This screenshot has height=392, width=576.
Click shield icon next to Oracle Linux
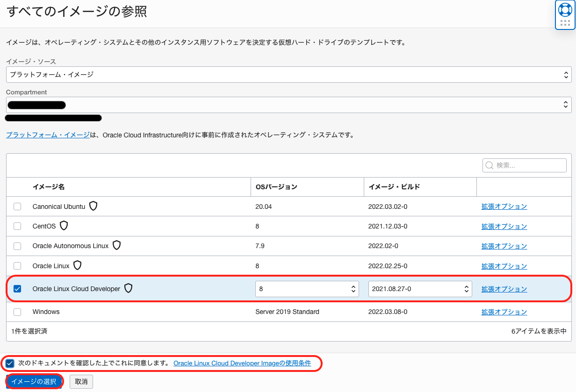point(77,265)
